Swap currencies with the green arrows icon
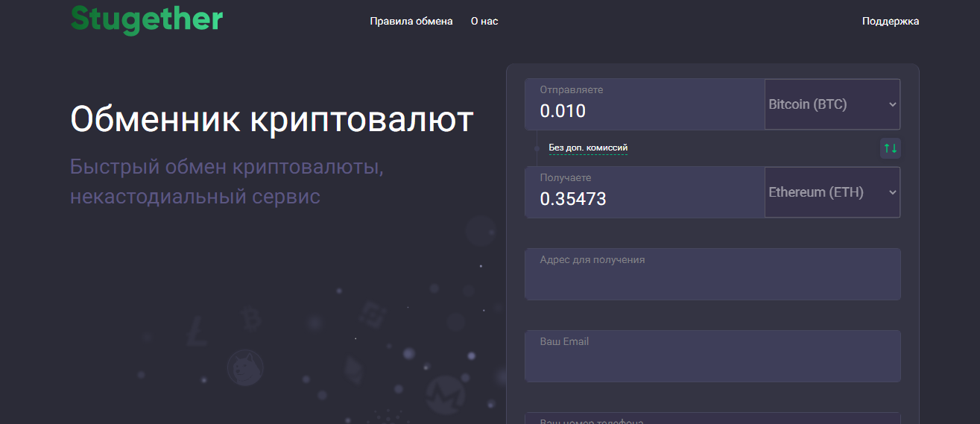980x424 pixels. coord(890,148)
